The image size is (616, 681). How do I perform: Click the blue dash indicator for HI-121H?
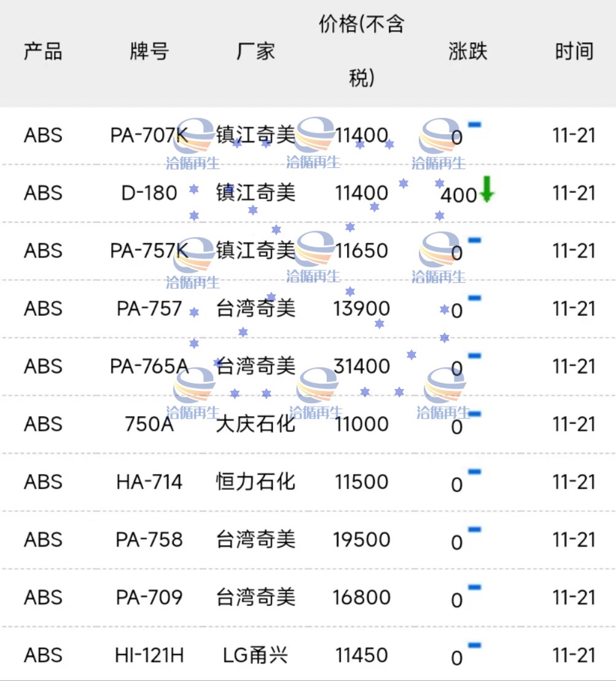coord(475,645)
